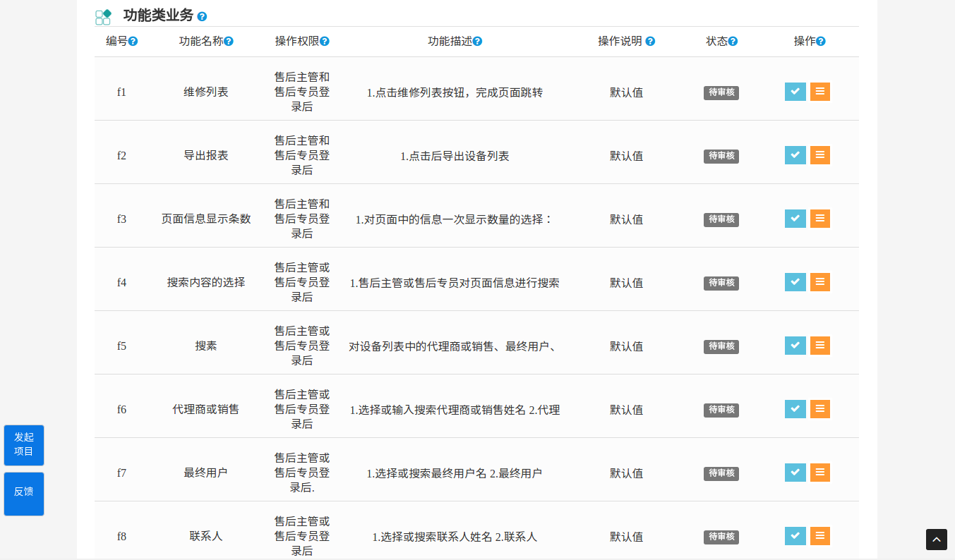Viewport: 955px width, 560px height.
Task: Open orange list menu for row f5
Action: [820, 346]
